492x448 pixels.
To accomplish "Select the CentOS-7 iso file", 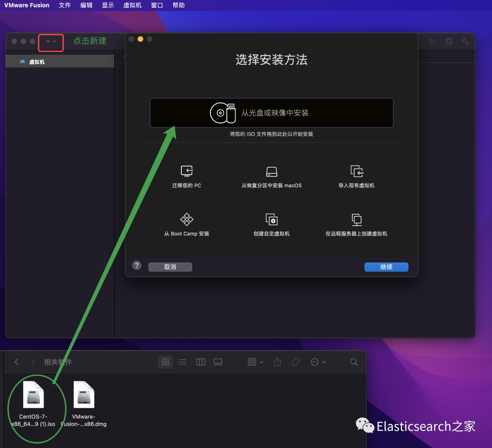I will [x=33, y=404].
